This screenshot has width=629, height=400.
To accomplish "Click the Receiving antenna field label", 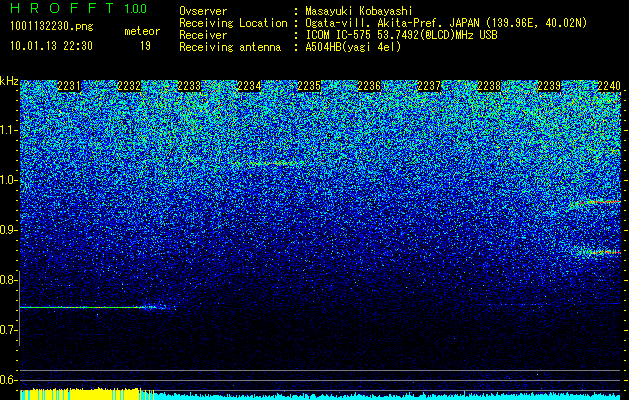I will point(230,47).
